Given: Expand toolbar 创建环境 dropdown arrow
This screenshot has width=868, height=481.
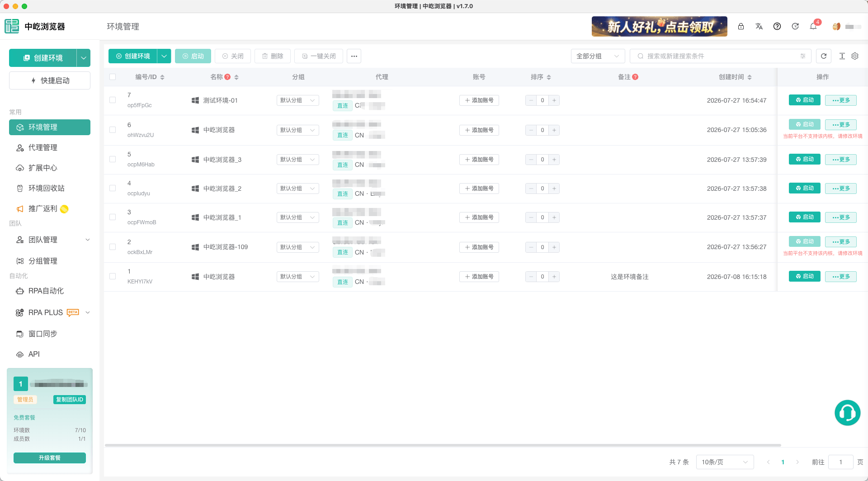Looking at the screenshot, I should [164, 56].
